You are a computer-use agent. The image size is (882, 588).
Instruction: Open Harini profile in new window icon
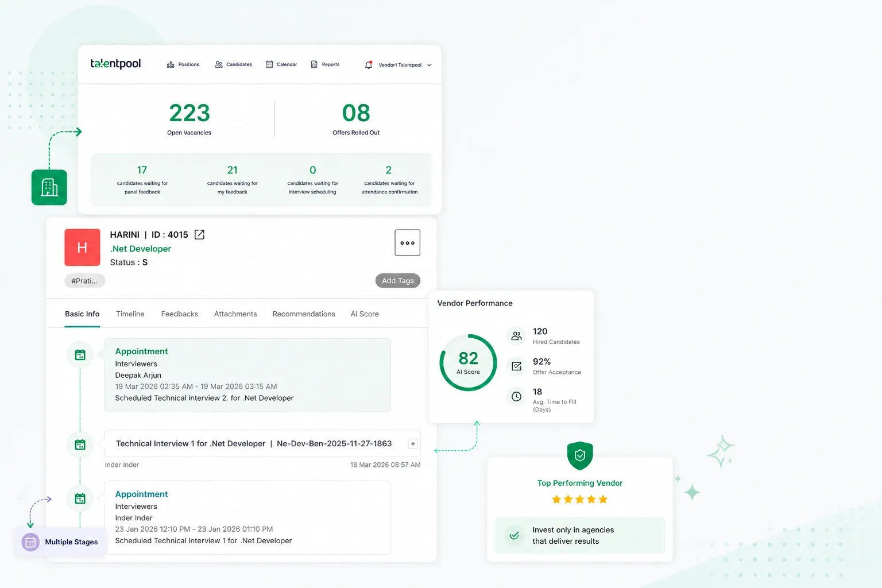199,235
